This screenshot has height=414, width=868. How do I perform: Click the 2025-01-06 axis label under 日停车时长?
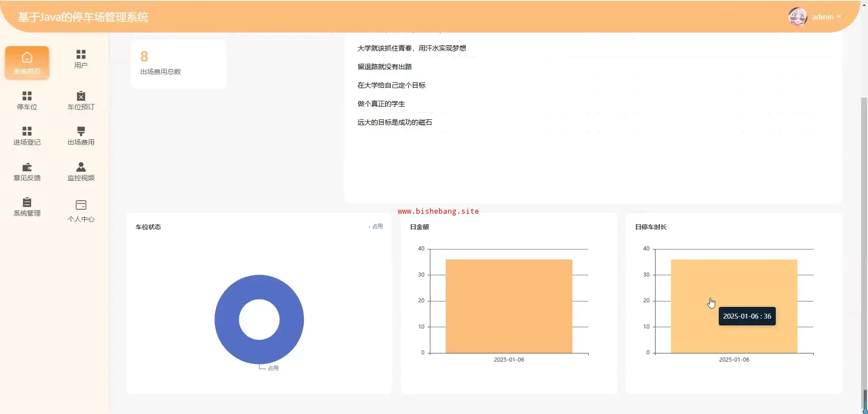(x=734, y=360)
